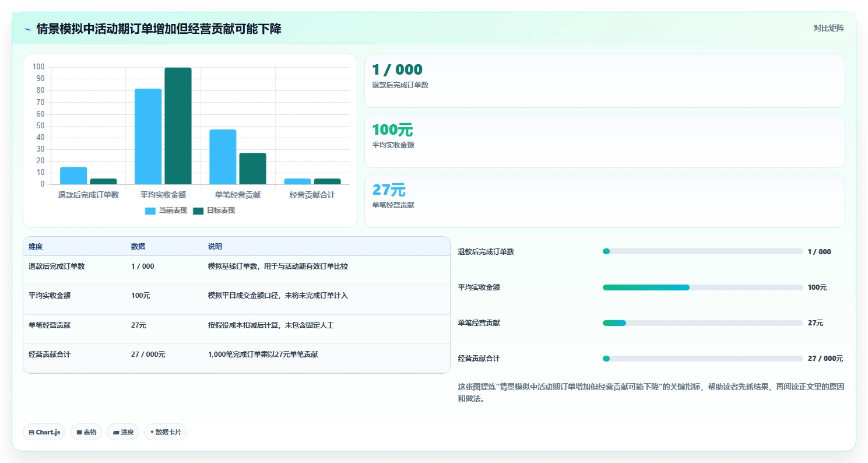Click the light blue 当前表现 bar for 单笔经营贡献
868x463 pixels.
pos(223,157)
